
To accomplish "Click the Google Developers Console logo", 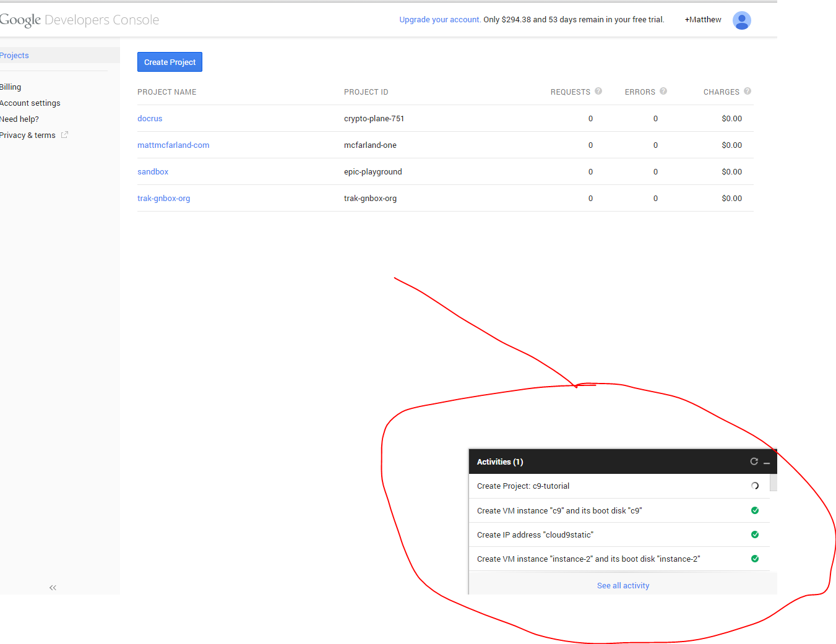I will click(79, 20).
